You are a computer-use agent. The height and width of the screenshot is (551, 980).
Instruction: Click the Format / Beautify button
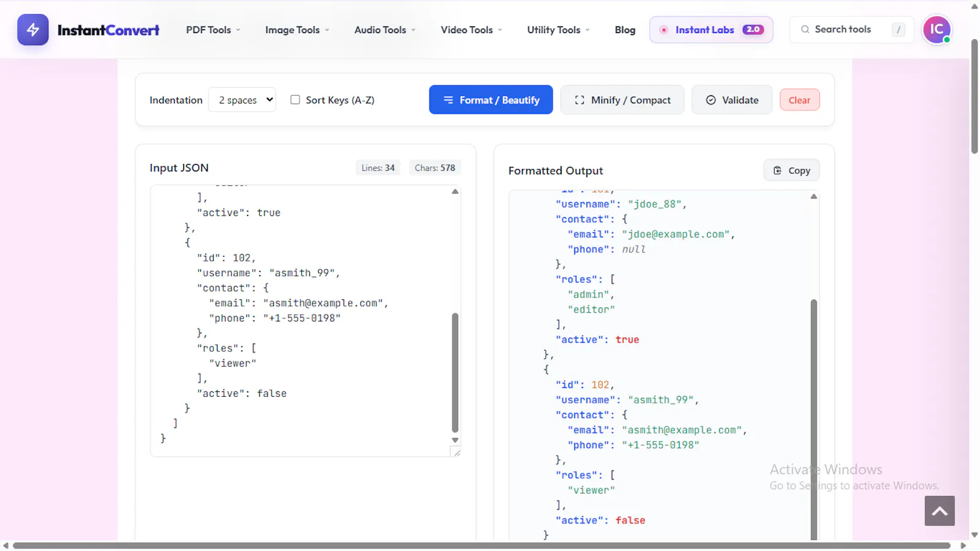click(491, 100)
